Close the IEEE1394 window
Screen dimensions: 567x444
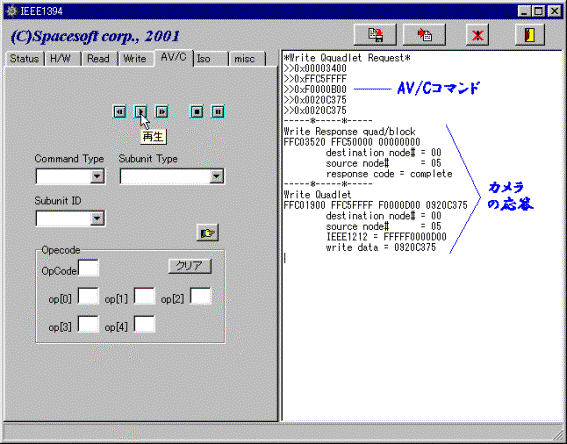554,12
